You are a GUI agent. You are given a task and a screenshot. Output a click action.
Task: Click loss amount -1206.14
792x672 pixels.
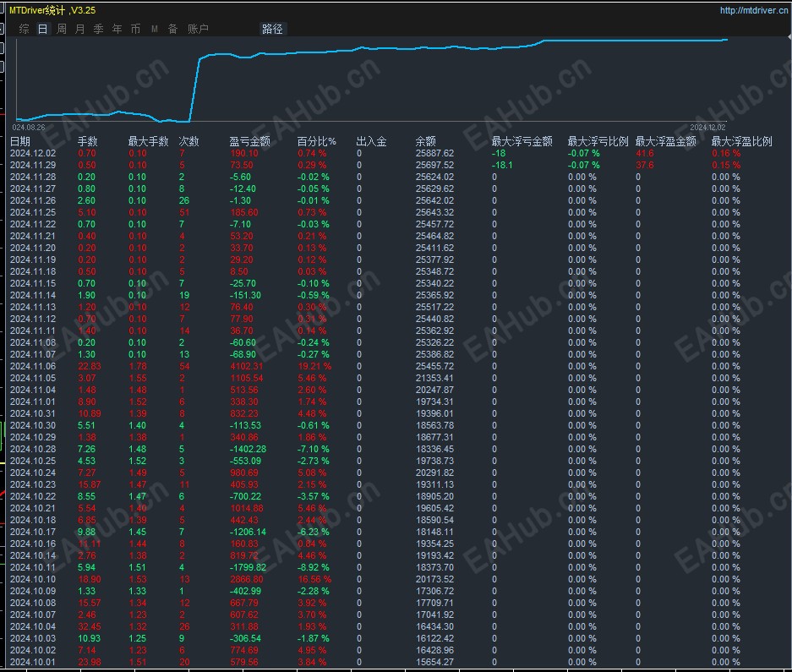[248, 532]
